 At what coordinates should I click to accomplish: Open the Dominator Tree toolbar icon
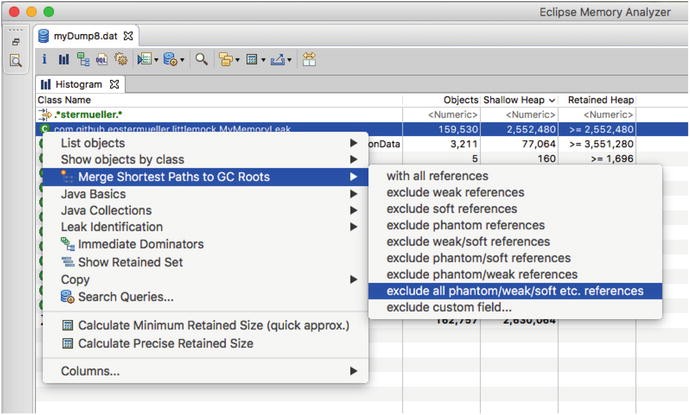click(x=83, y=59)
